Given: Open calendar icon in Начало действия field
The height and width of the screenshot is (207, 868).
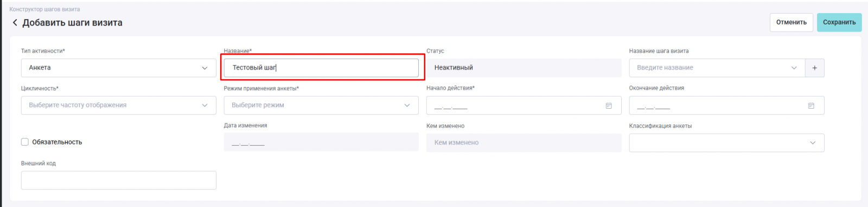Looking at the screenshot, I should [x=609, y=105].
